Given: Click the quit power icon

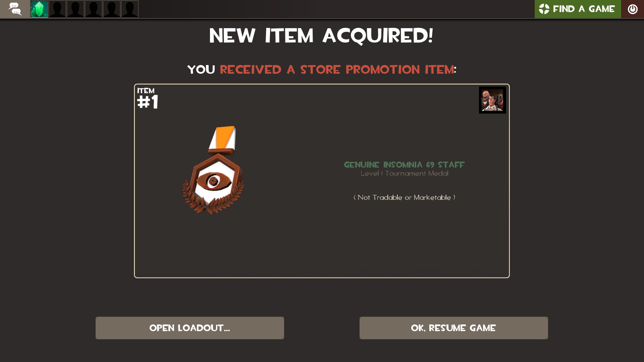Looking at the screenshot, I should click(633, 9).
